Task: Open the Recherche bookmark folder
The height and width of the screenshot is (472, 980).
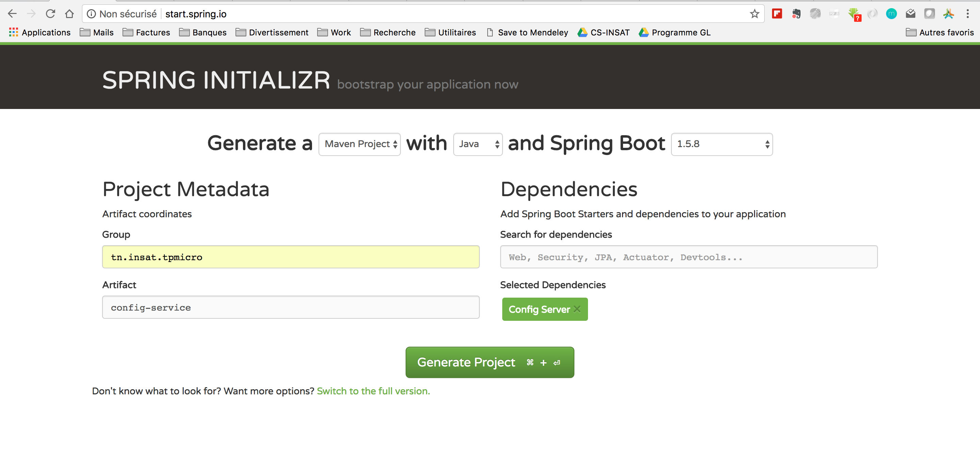Action: [388, 32]
